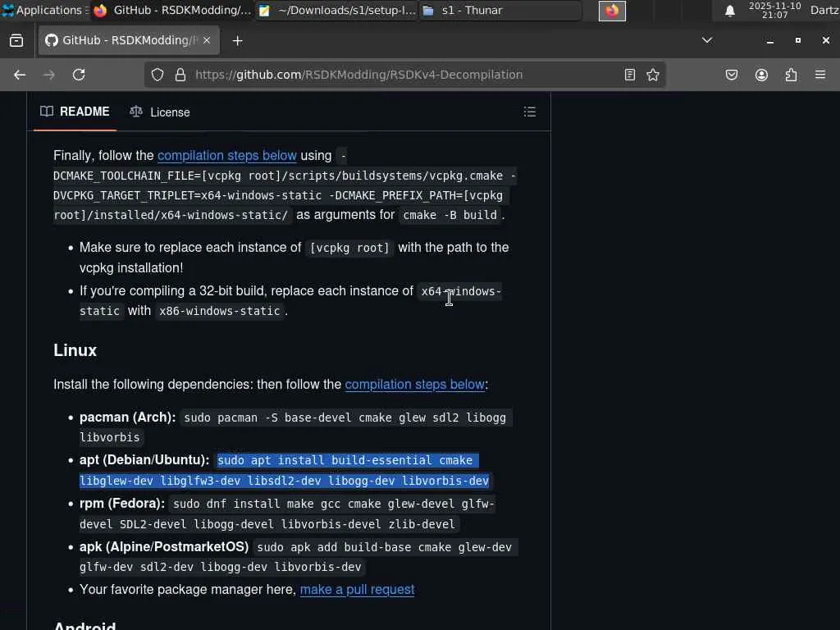Click 'sudo apk add build-base' command
Viewport: 840px width, 630px height.
299,557
